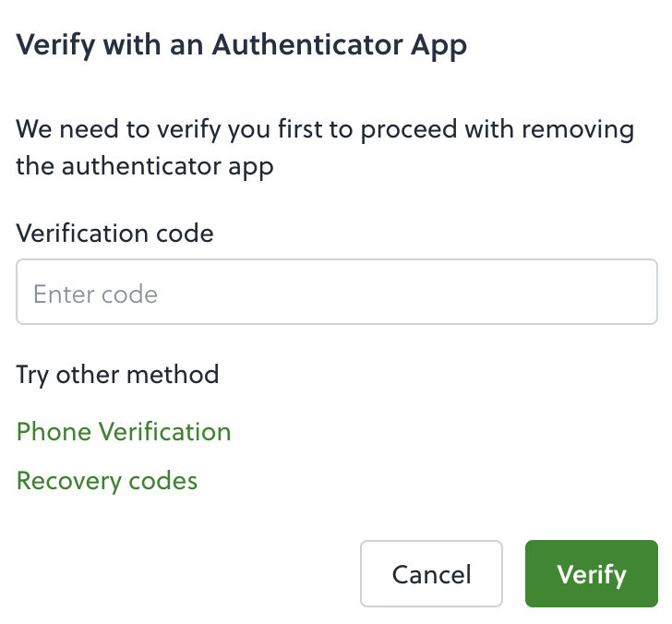Image resolution: width=672 pixels, height=624 pixels.
Task: Submit the code with the Verify button
Action: [x=591, y=573]
